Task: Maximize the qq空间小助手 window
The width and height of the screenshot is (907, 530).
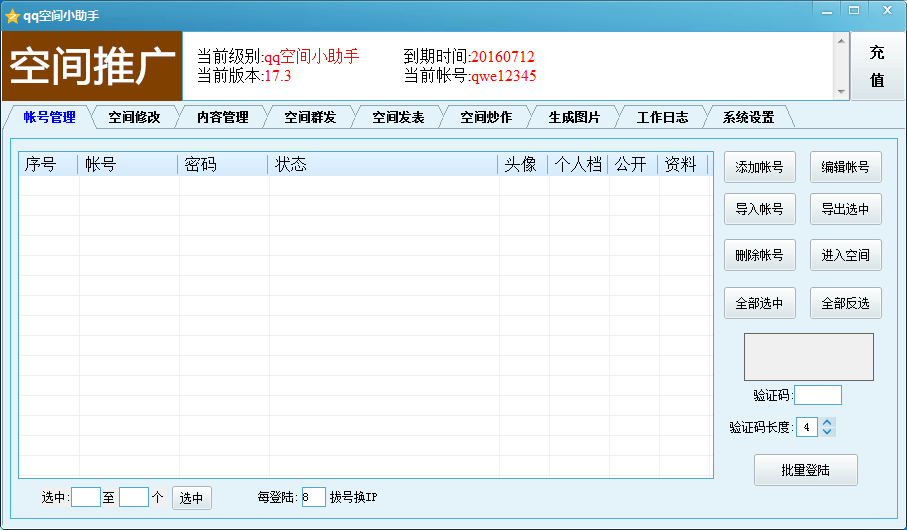Action: pyautogui.click(x=854, y=10)
